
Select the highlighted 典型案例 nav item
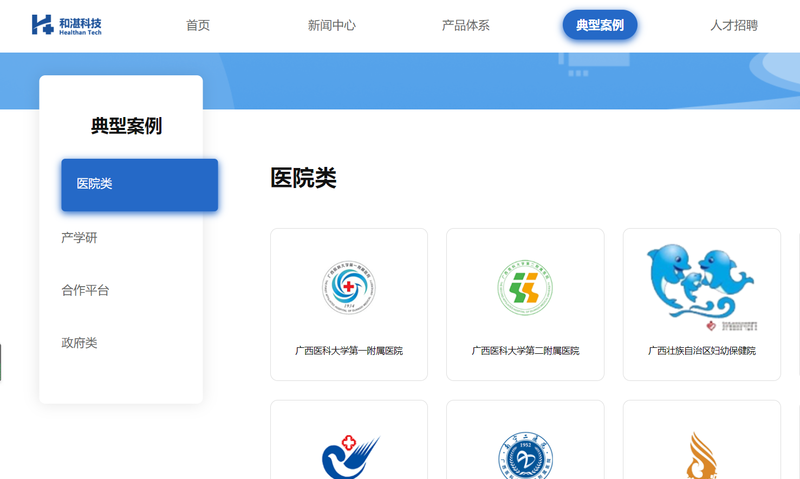click(600, 25)
